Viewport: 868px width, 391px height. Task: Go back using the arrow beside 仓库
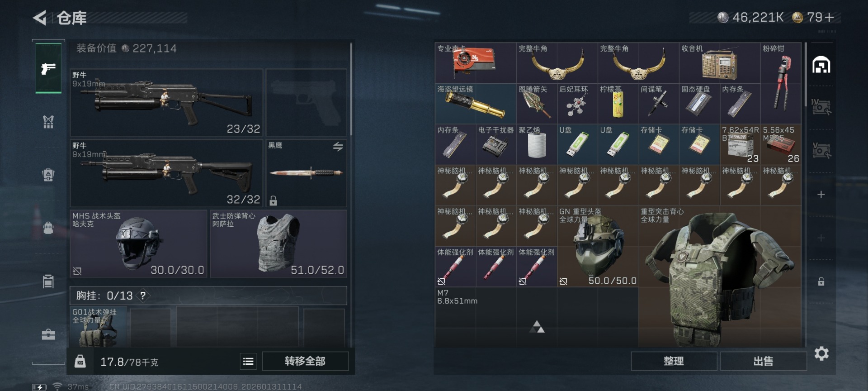point(39,18)
